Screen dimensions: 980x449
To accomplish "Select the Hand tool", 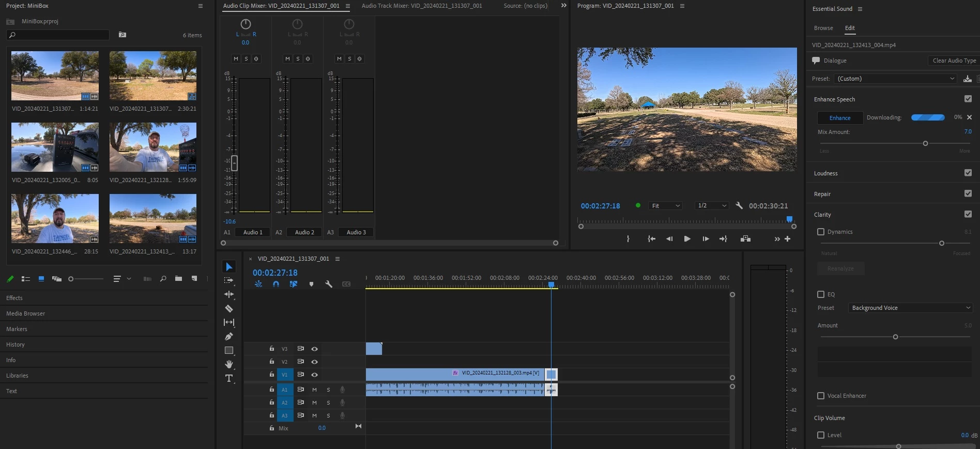I will [x=229, y=364].
